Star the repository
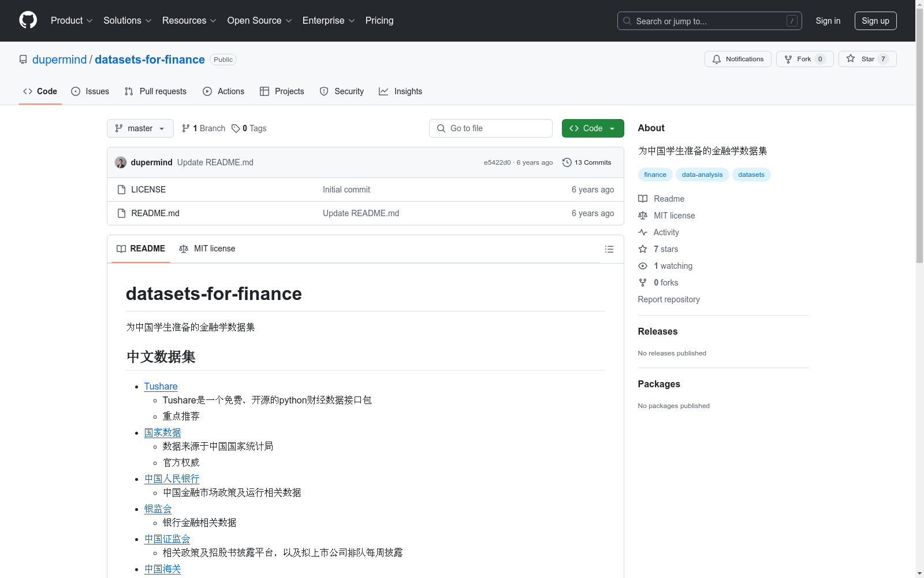The image size is (924, 578). (x=867, y=59)
